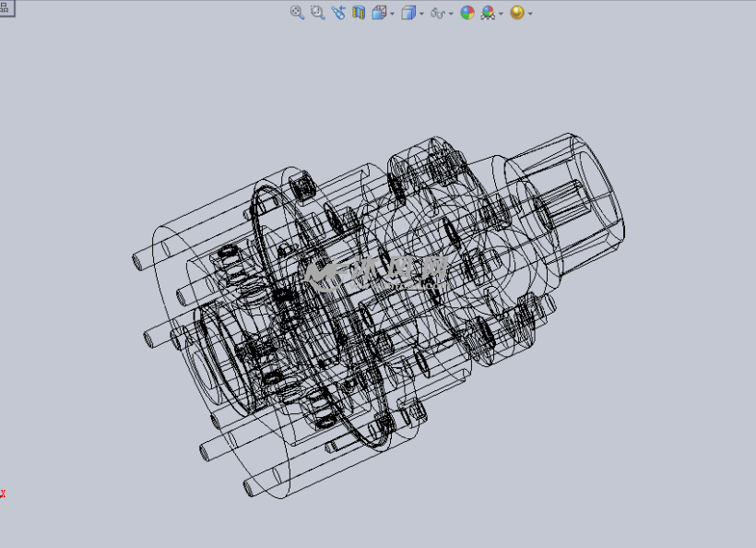Open Edit Appearance color ball

467,12
